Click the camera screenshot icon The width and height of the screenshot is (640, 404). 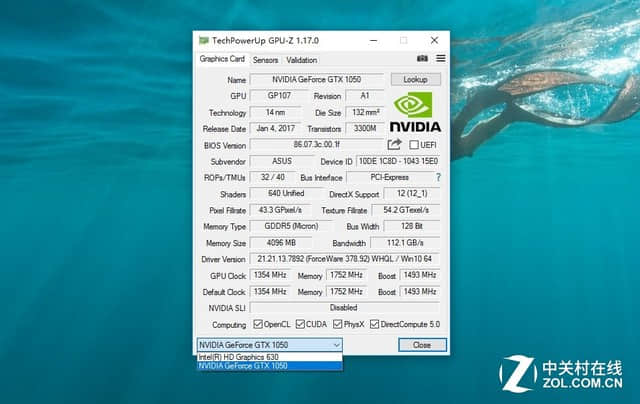coord(422,58)
